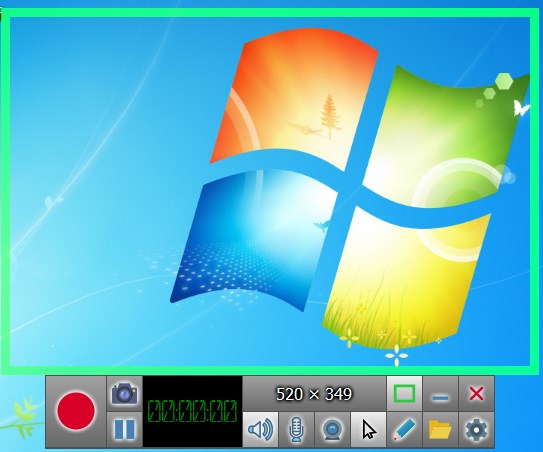Toggle the microphone recording icon
This screenshot has height=452, width=543.
[x=296, y=429]
